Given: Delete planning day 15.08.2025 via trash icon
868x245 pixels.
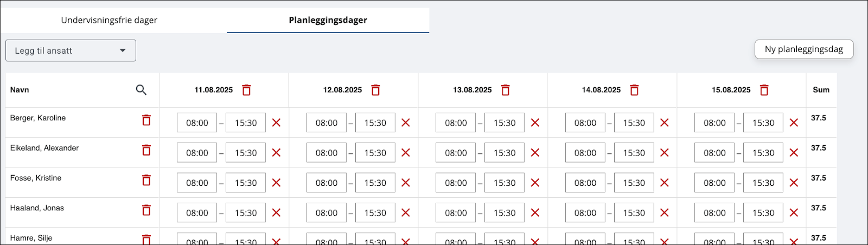Looking at the screenshot, I should (764, 90).
